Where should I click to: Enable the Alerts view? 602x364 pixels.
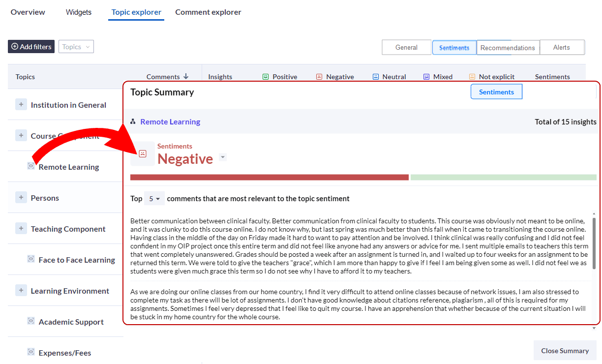562,47
